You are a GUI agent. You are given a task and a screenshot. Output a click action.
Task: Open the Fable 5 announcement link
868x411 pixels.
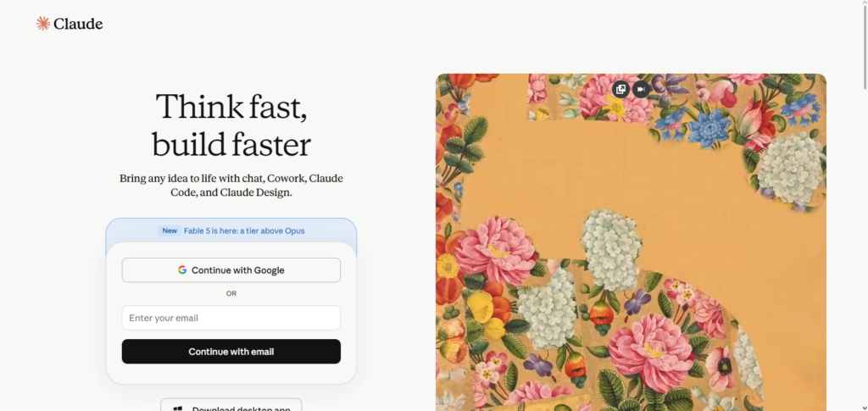(x=244, y=230)
